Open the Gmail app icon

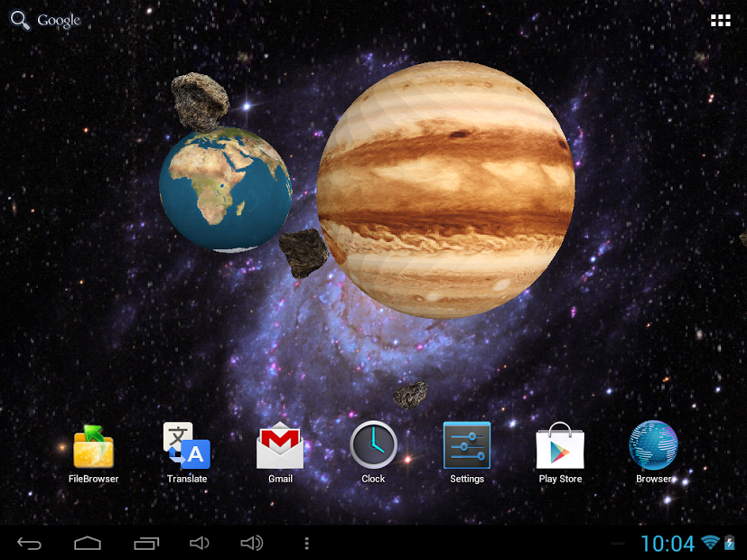coord(280,446)
